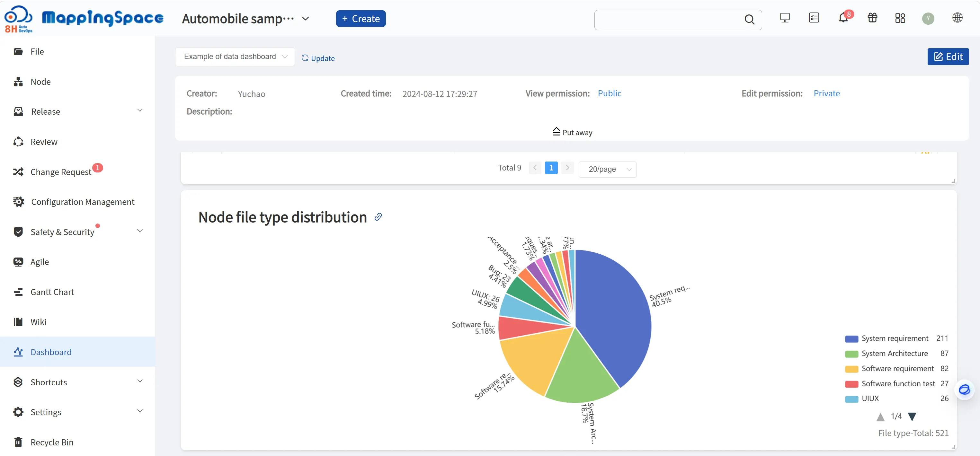
Task: Open the task checklist icon
Action: tap(814, 18)
